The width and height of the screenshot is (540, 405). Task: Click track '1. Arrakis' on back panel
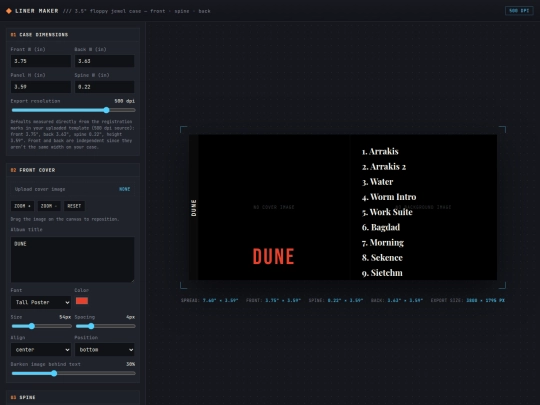pos(380,152)
